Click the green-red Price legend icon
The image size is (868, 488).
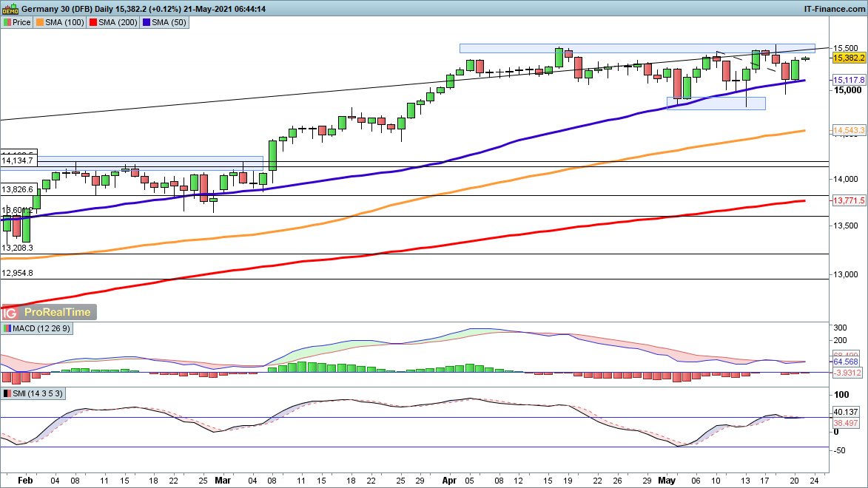point(7,22)
